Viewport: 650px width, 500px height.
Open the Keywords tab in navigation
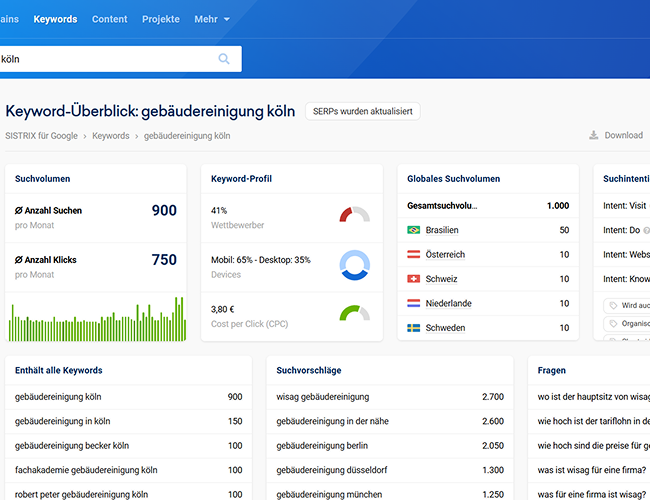click(55, 19)
